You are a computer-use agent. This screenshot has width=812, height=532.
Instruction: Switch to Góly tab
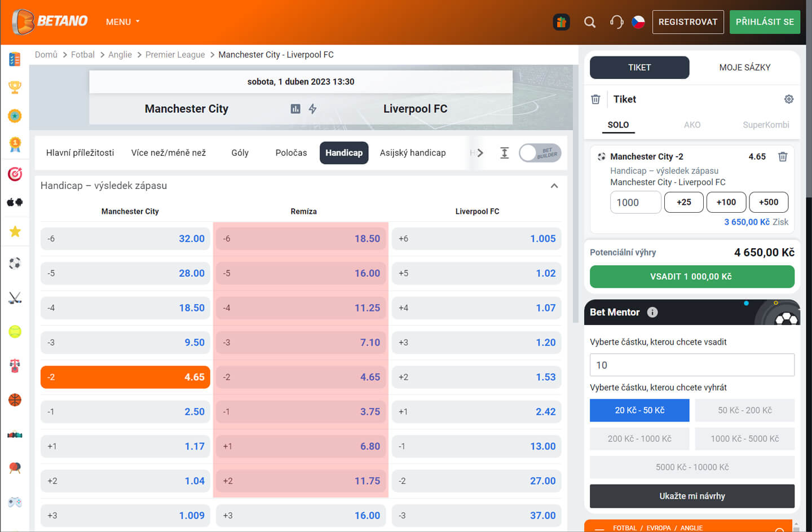240,153
